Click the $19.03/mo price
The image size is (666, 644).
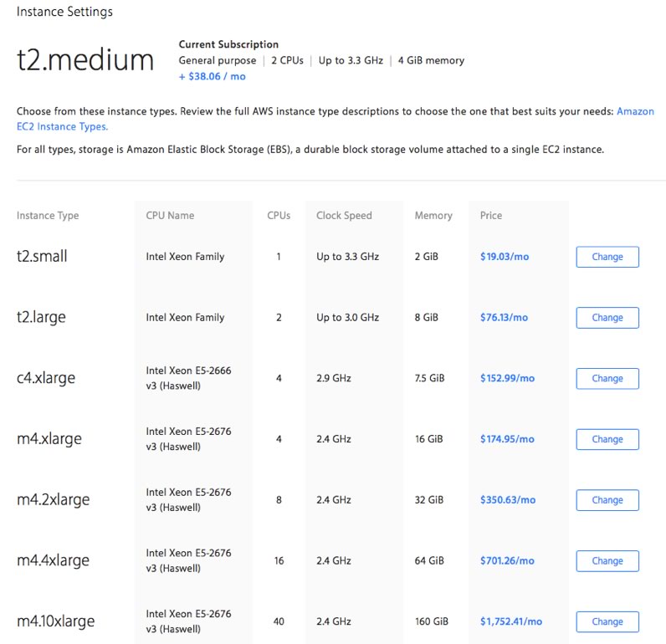[x=505, y=257]
